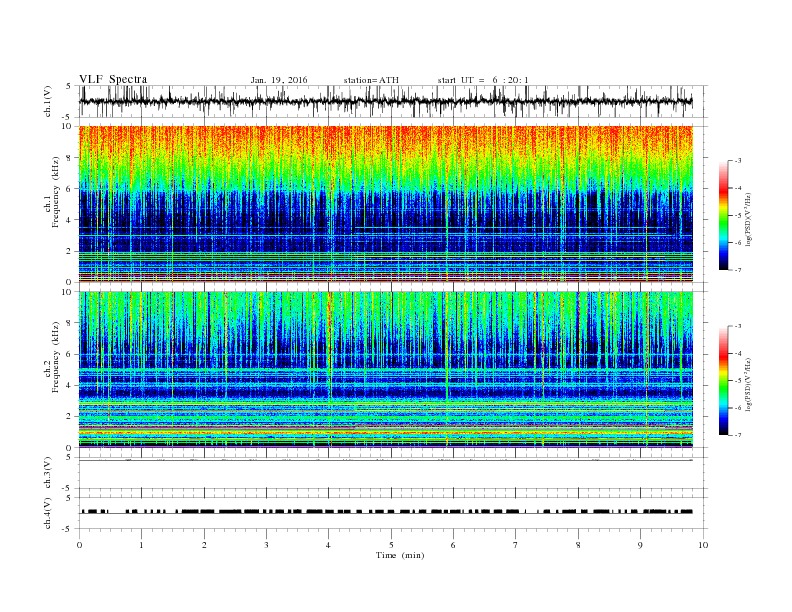Click the "-3" label on ch.1 colorbar

[738, 161]
